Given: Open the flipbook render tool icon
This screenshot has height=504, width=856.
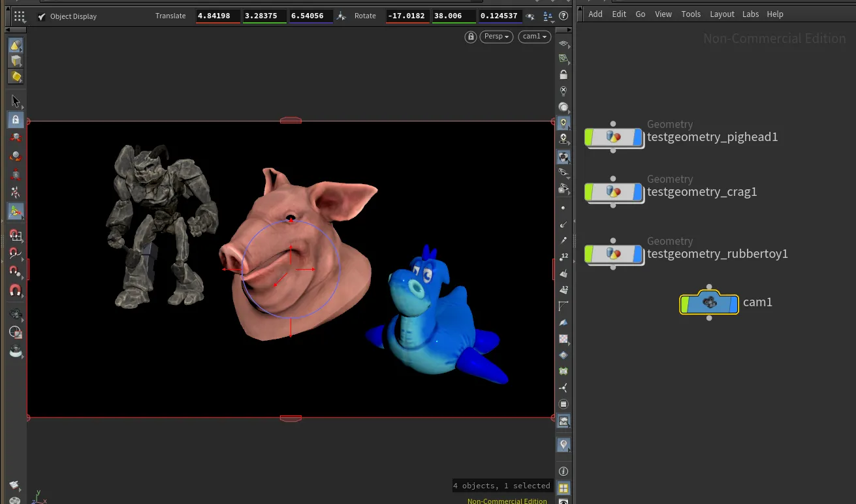Looking at the screenshot, I should (16, 351).
